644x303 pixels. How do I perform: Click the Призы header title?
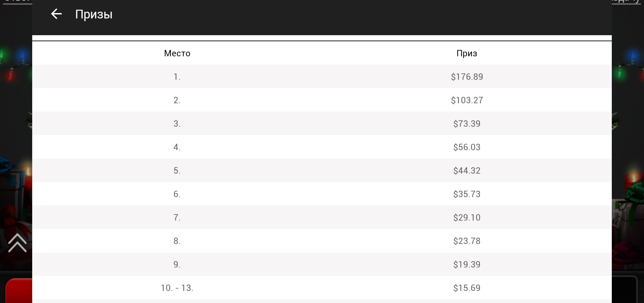[94, 14]
